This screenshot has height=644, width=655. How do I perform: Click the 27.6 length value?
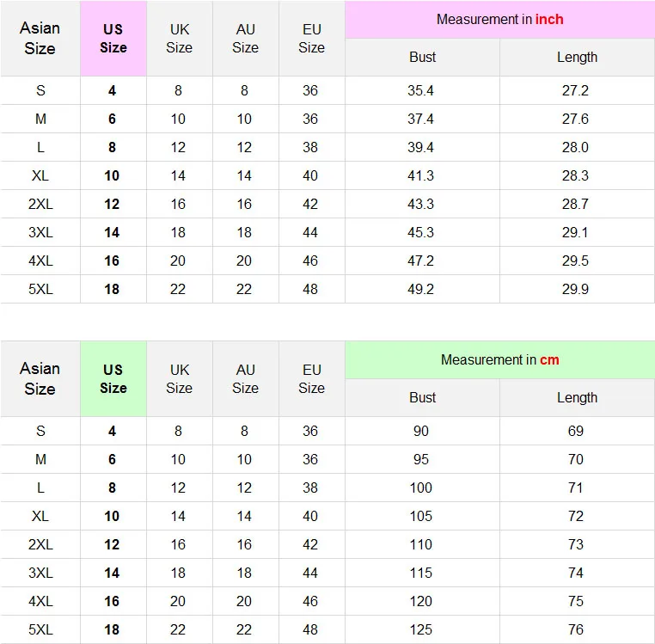tap(575, 119)
